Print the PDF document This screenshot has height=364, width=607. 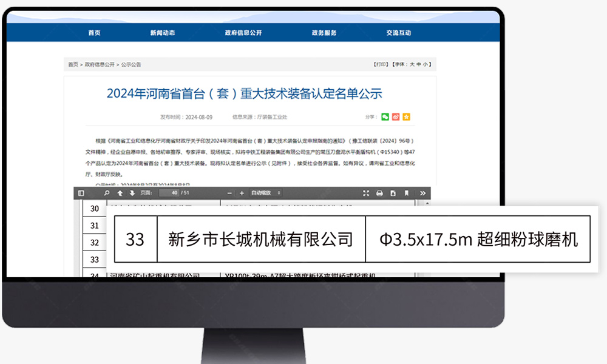[379, 193]
